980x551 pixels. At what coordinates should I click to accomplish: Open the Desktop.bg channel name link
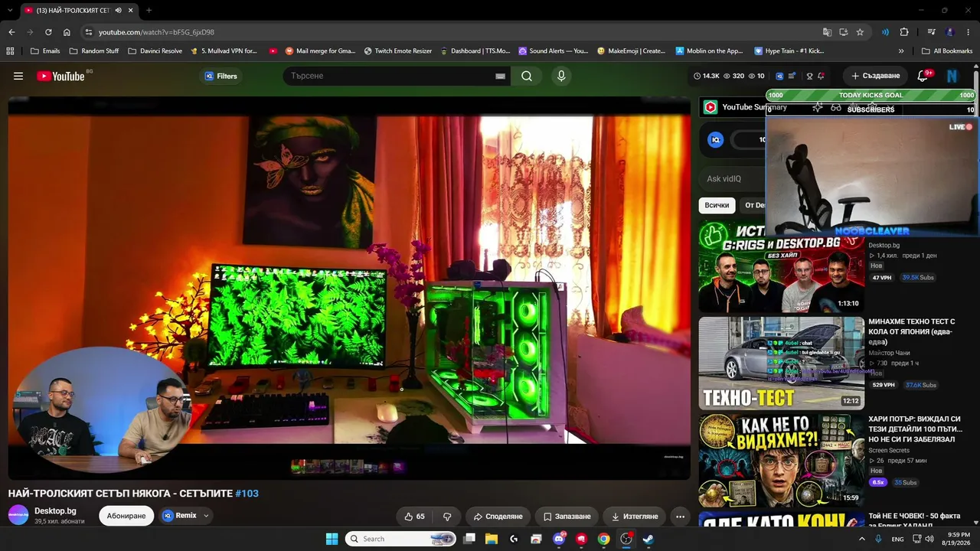pos(55,510)
